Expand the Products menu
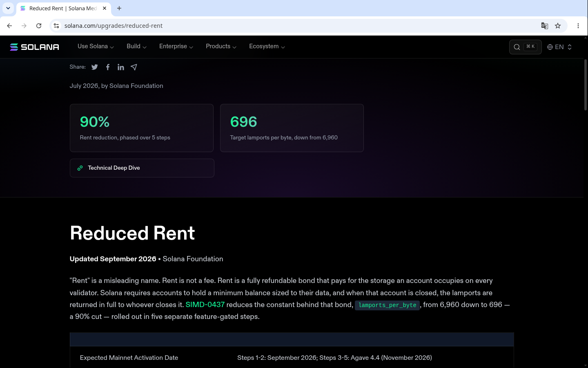The width and height of the screenshot is (588, 368). point(221,47)
